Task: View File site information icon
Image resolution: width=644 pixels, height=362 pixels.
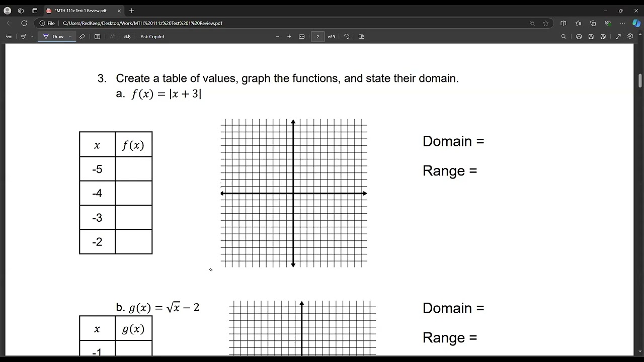Action: point(47,23)
